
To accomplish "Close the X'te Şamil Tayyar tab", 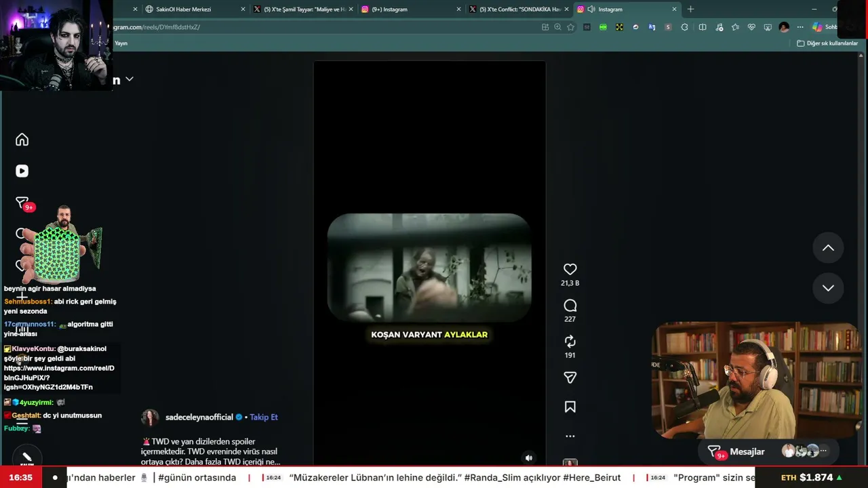I will tap(351, 9).
